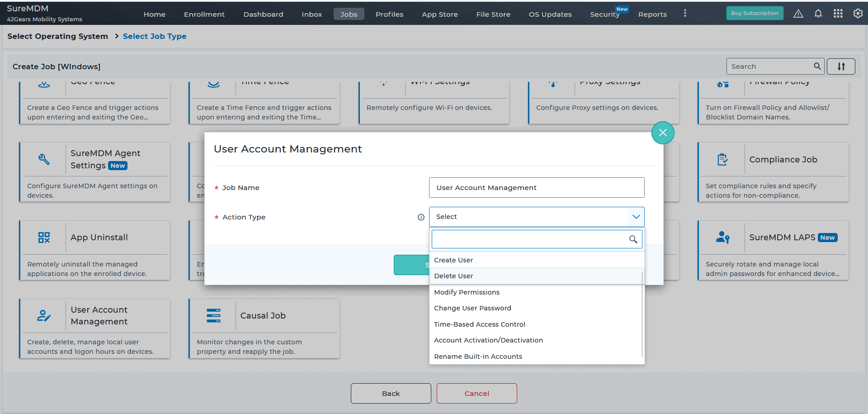This screenshot has width=868, height=414.
Task: Click the teal save button in dialog
Action: tap(411, 265)
